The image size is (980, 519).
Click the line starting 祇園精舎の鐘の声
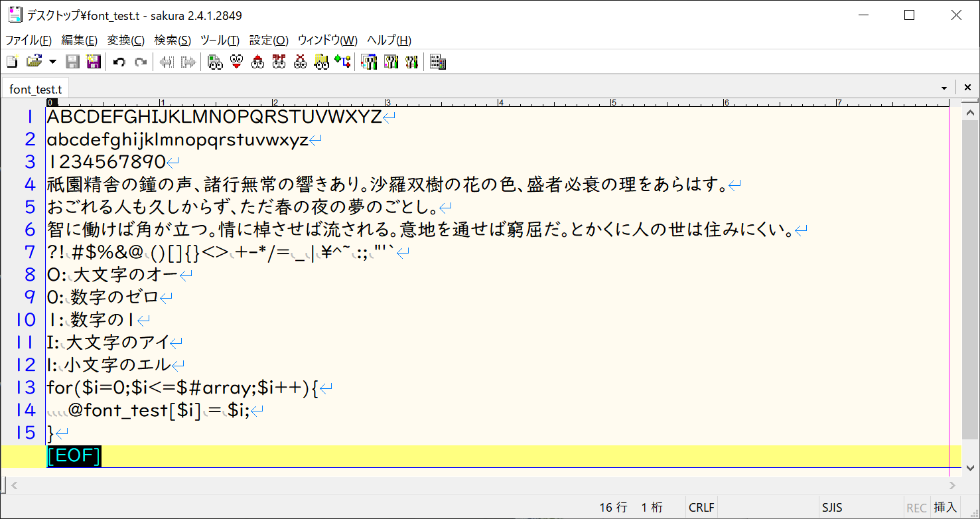pyautogui.click(x=387, y=185)
